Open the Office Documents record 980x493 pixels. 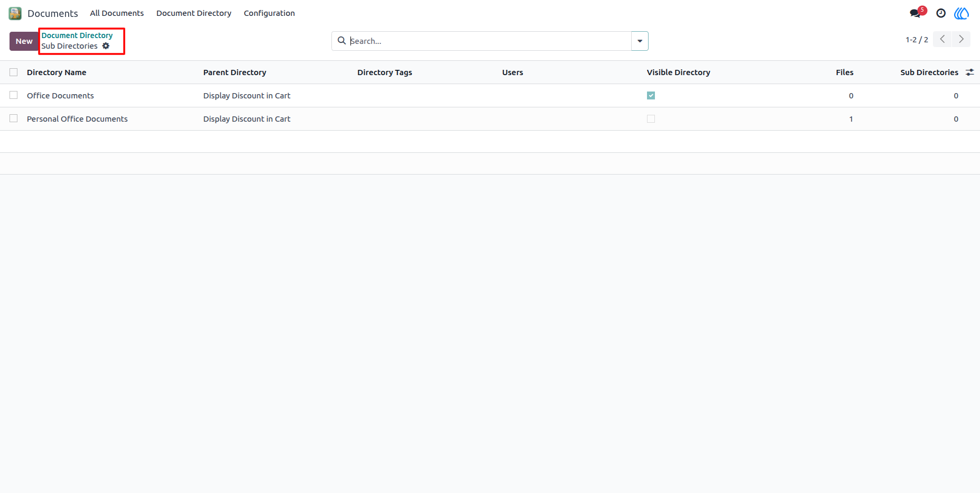coord(60,96)
